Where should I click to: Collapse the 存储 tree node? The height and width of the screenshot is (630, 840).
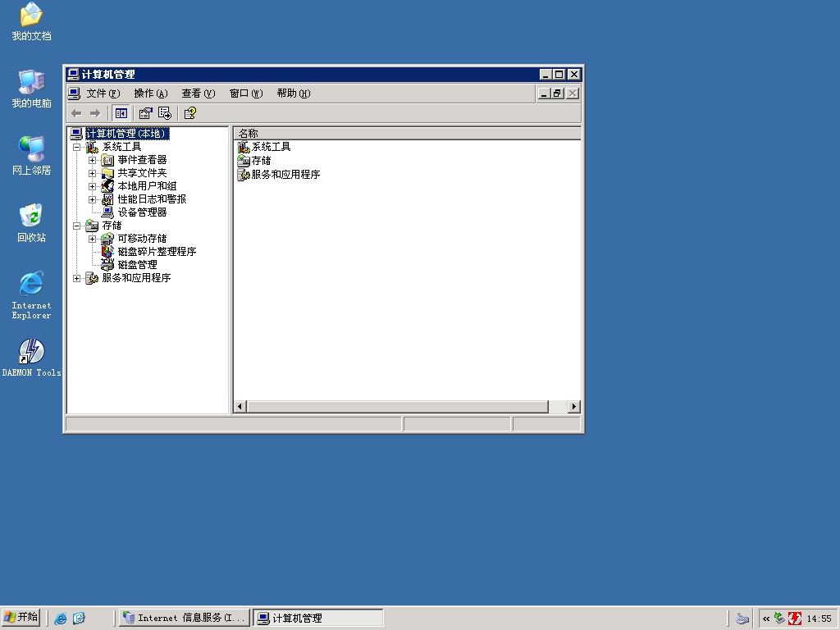(x=76, y=226)
